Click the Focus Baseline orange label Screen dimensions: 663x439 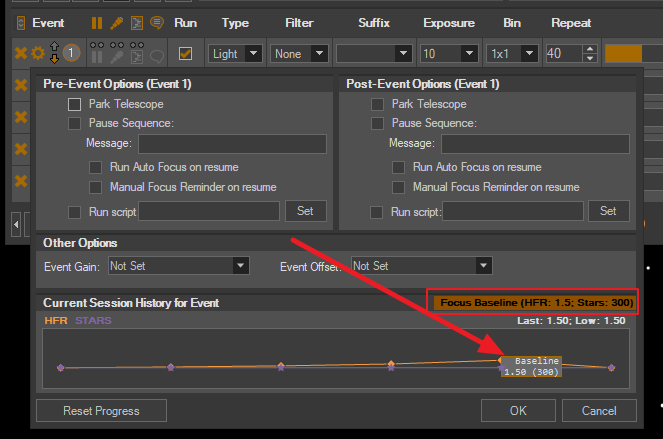tap(535, 303)
